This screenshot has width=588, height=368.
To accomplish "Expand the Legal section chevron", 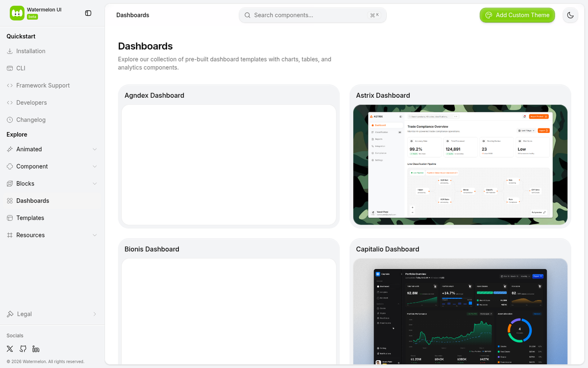I will click(x=95, y=314).
